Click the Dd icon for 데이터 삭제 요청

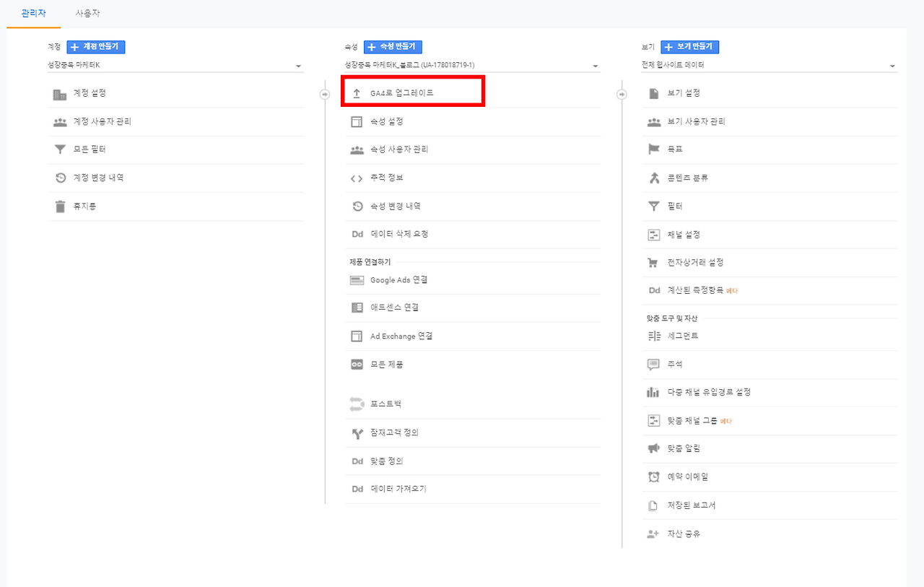357,235
